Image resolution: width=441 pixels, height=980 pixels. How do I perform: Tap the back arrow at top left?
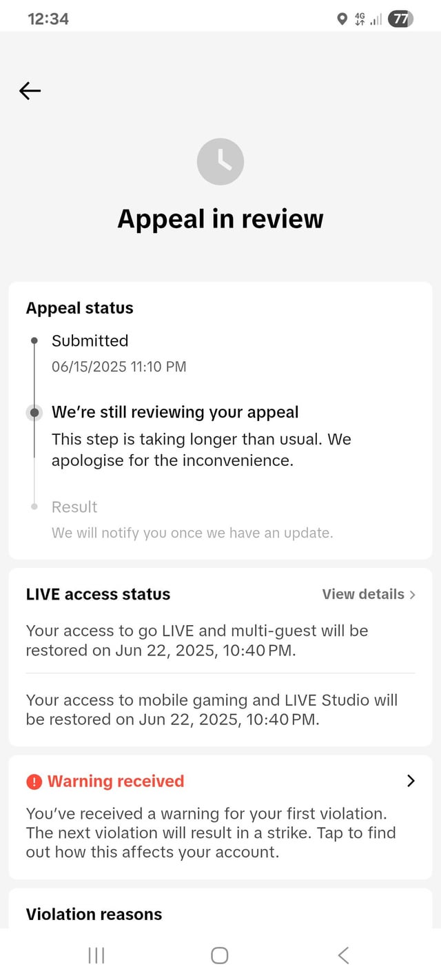click(x=30, y=90)
